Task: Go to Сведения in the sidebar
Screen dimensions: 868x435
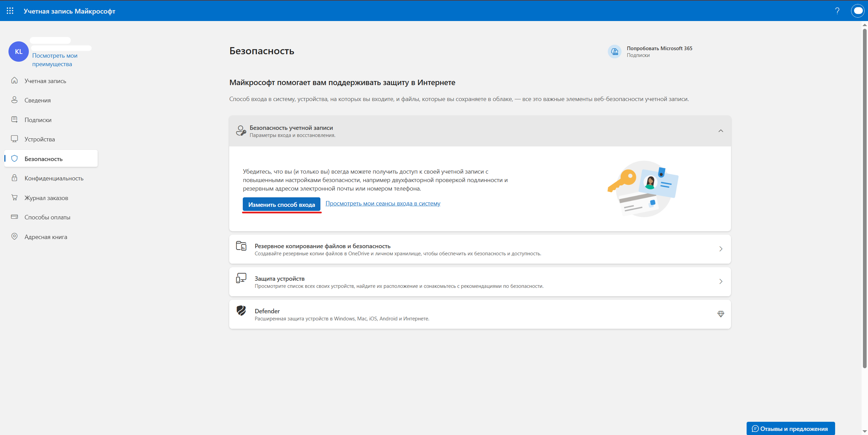Action: pyautogui.click(x=51, y=100)
